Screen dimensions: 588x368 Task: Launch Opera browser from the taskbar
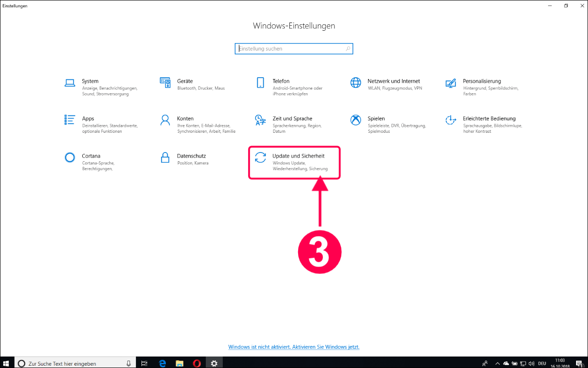(197, 363)
